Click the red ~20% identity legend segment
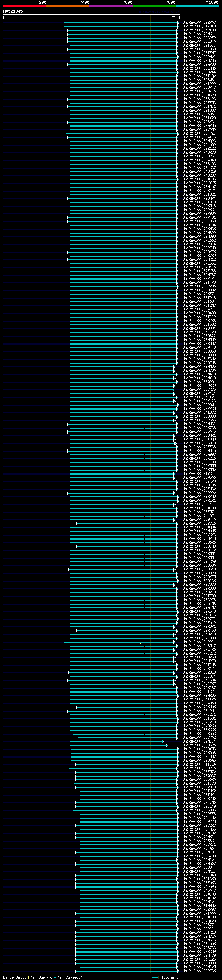 pos(25,6)
